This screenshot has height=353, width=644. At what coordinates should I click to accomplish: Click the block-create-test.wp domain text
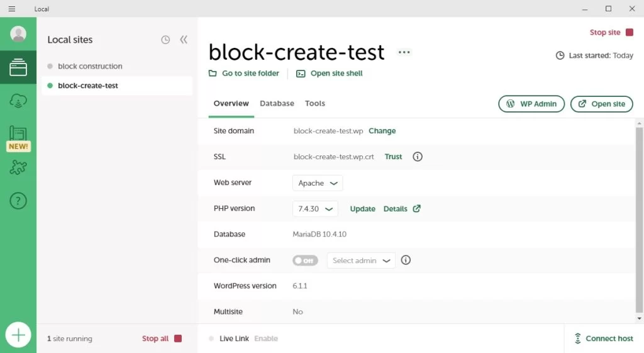(x=328, y=131)
